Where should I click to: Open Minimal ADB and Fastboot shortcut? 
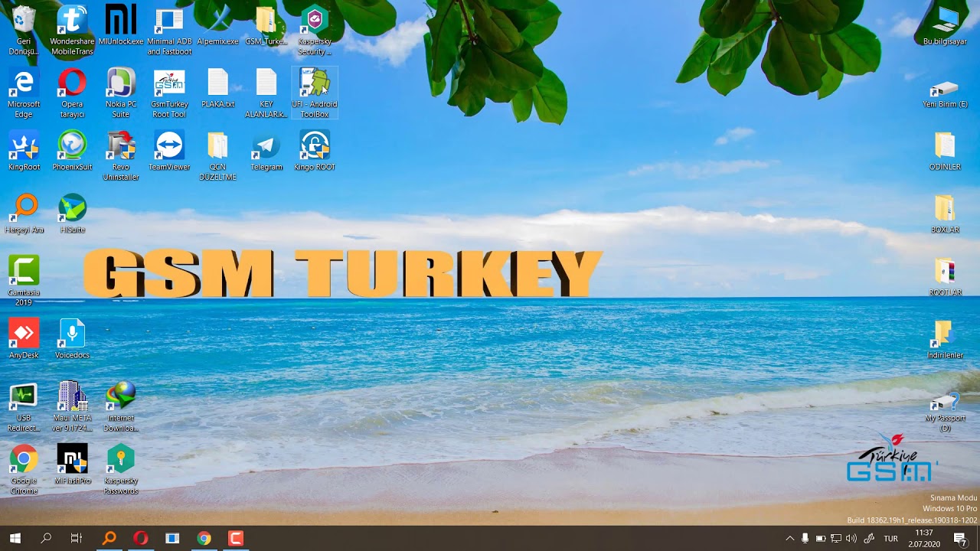click(x=169, y=31)
